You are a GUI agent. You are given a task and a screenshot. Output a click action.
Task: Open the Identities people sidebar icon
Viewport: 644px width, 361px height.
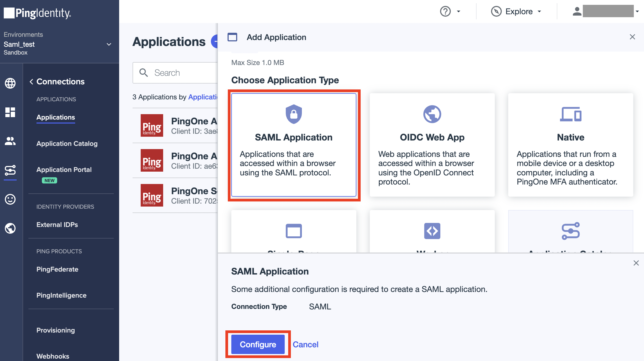10,141
